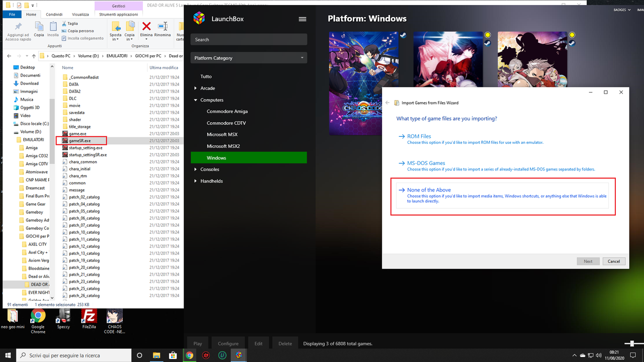The width and height of the screenshot is (644, 362).
Task: Click the Windows Start button
Action: (x=8, y=355)
